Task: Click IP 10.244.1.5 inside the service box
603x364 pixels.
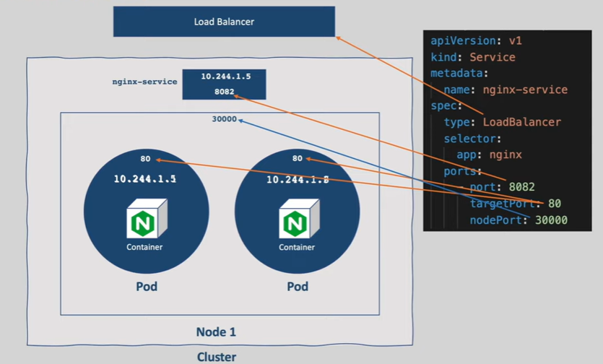Action: click(225, 77)
